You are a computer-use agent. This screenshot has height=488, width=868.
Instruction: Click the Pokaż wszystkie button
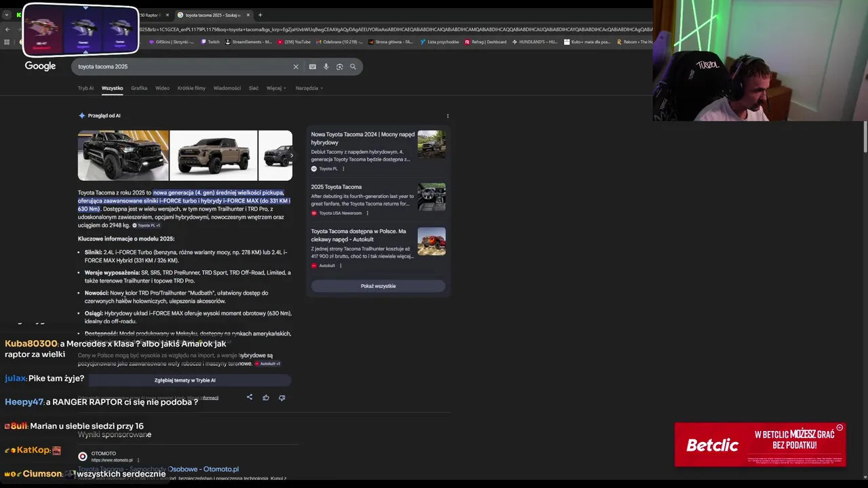pyautogui.click(x=378, y=286)
